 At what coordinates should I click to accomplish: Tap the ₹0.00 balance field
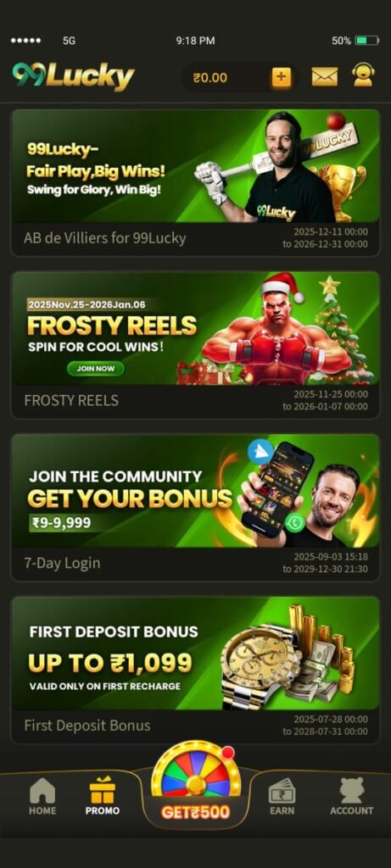[x=209, y=77]
